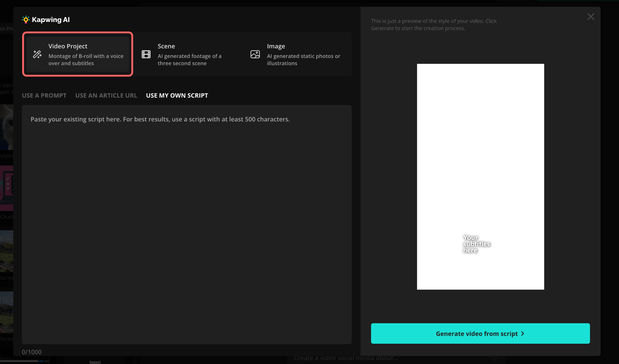The height and width of the screenshot is (364, 619).
Task: Dismiss the Kapwing AI dialog with the X
Action: (x=591, y=16)
